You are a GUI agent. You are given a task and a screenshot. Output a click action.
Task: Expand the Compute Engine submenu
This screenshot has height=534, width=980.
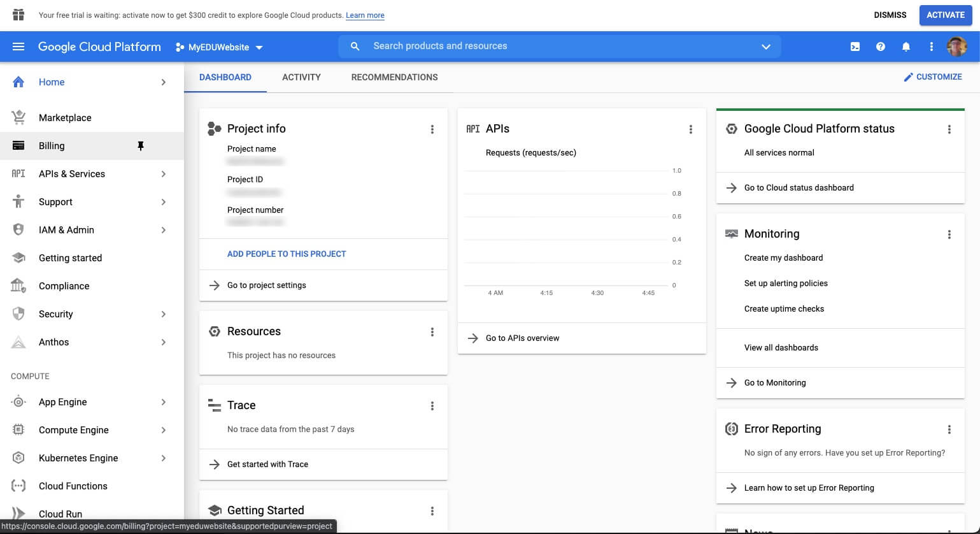click(164, 430)
